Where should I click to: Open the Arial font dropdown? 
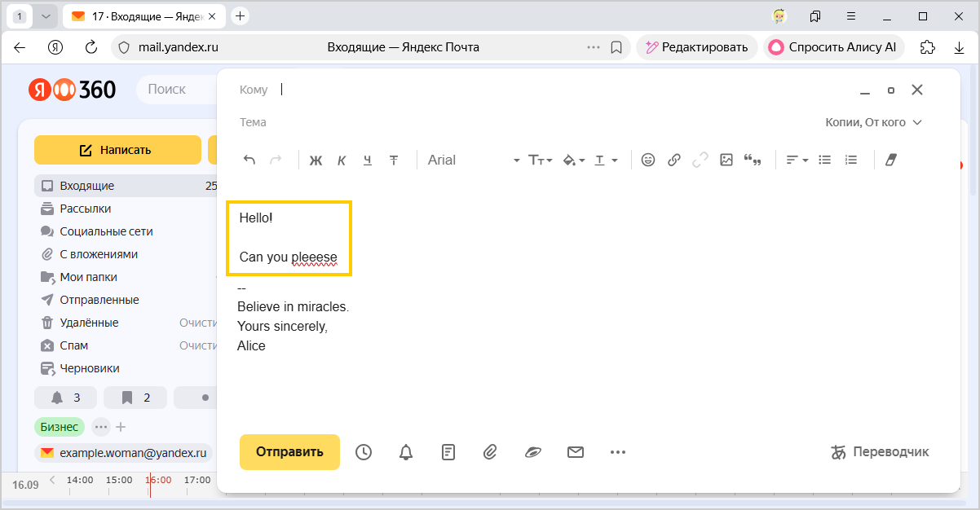click(473, 160)
